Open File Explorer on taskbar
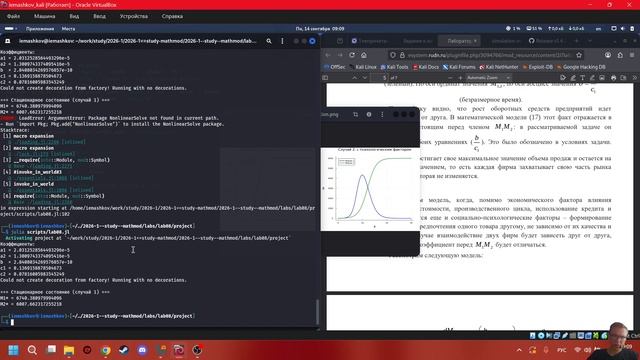Image resolution: width=640 pixels, height=360 pixels. [x=69, y=350]
